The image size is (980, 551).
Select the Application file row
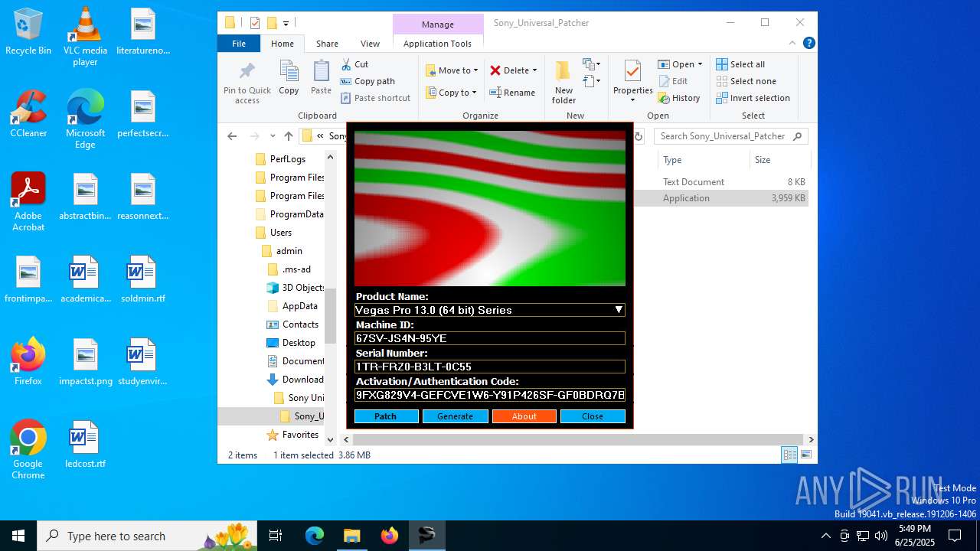[721, 198]
